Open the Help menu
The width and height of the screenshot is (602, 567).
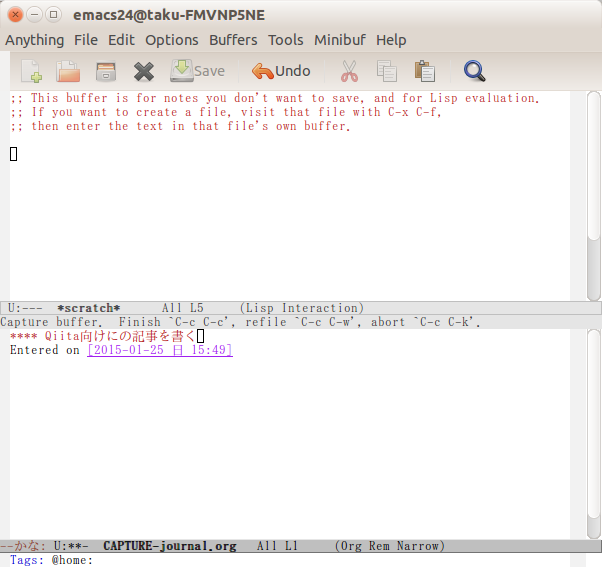[x=391, y=40]
